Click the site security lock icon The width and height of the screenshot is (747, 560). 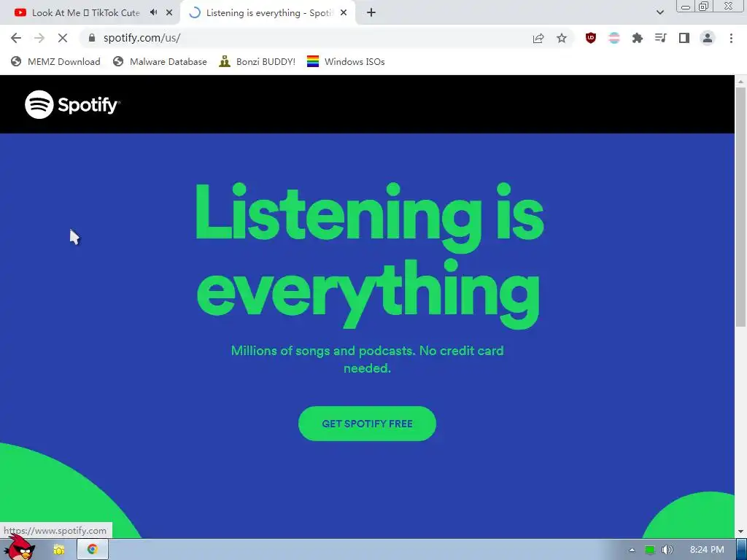pos(92,38)
